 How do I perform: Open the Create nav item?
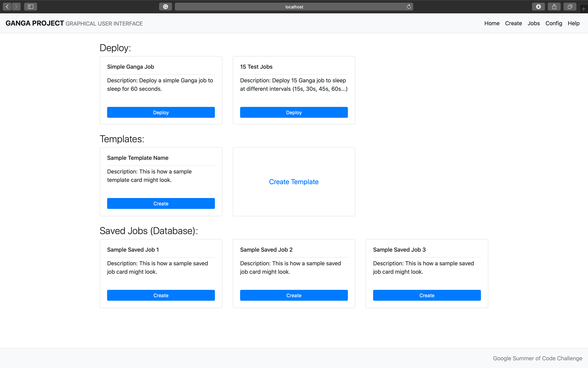pos(513,23)
